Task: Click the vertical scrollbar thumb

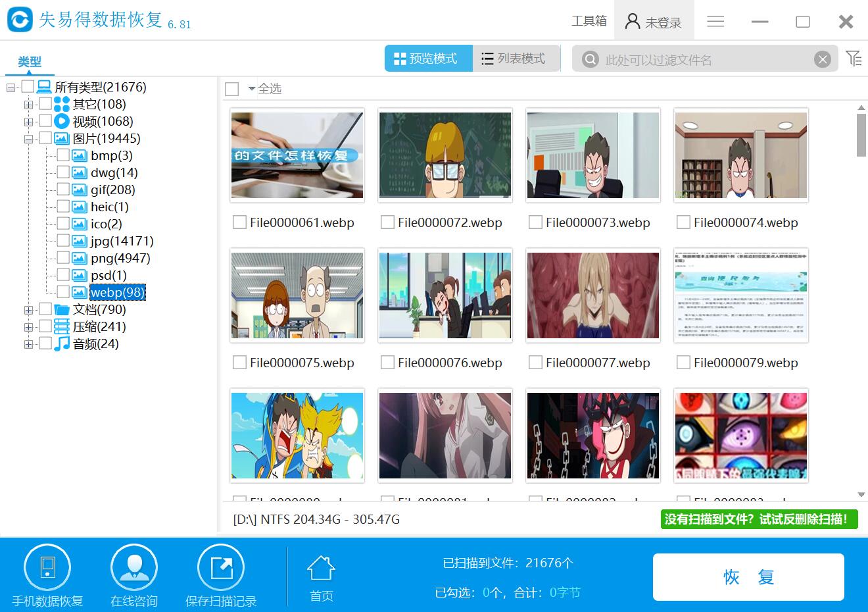Action: coord(861,135)
